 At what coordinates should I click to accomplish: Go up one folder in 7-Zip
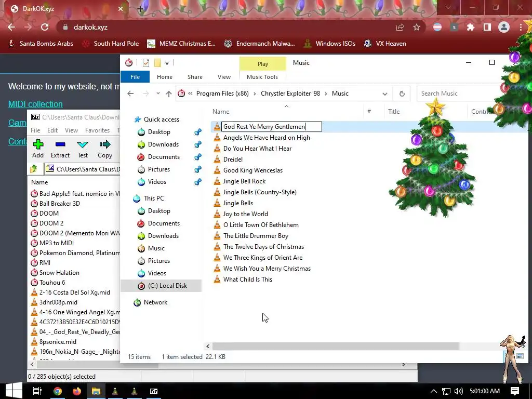pyautogui.click(x=34, y=169)
